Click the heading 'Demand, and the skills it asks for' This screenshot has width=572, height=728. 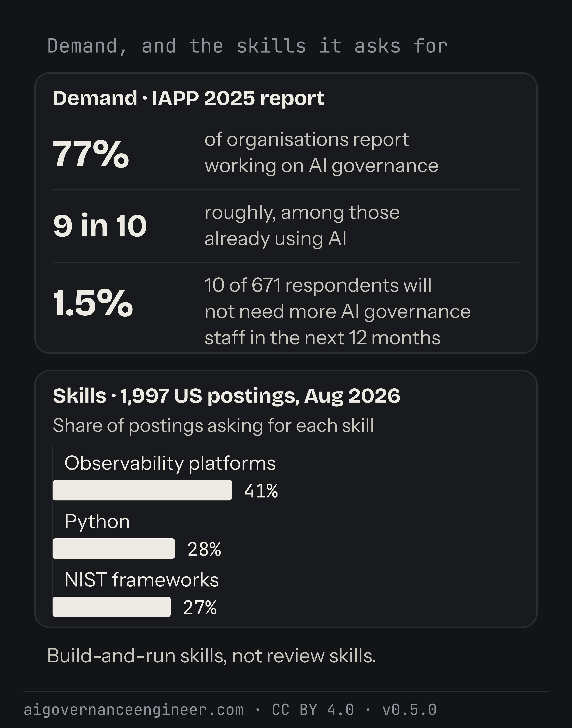(x=248, y=46)
